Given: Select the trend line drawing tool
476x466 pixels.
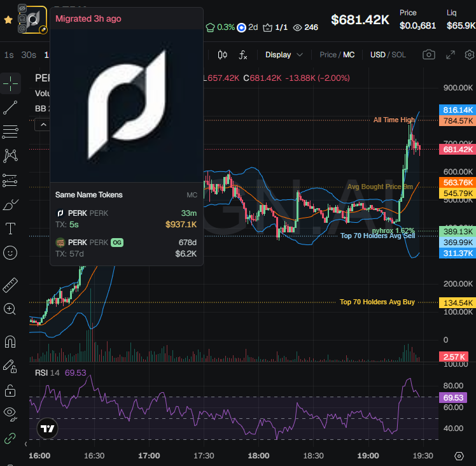Looking at the screenshot, I should tap(10, 108).
